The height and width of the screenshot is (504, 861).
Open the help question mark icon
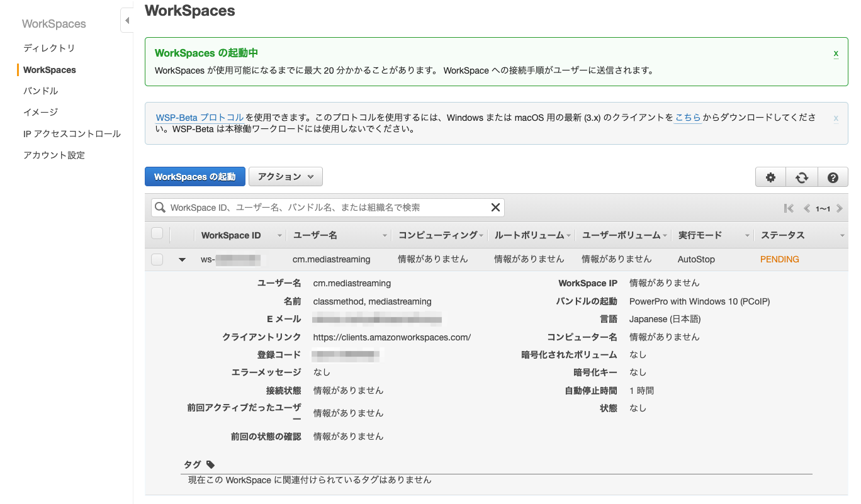(x=833, y=177)
